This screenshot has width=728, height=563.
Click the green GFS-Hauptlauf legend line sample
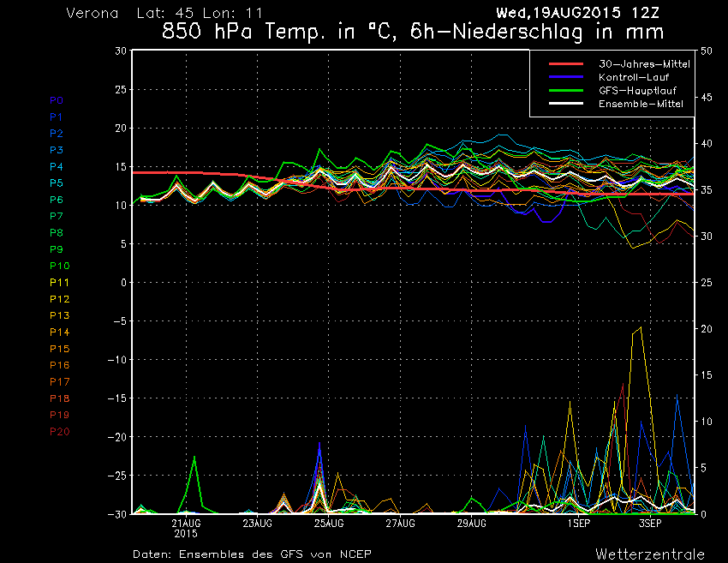[566, 90]
